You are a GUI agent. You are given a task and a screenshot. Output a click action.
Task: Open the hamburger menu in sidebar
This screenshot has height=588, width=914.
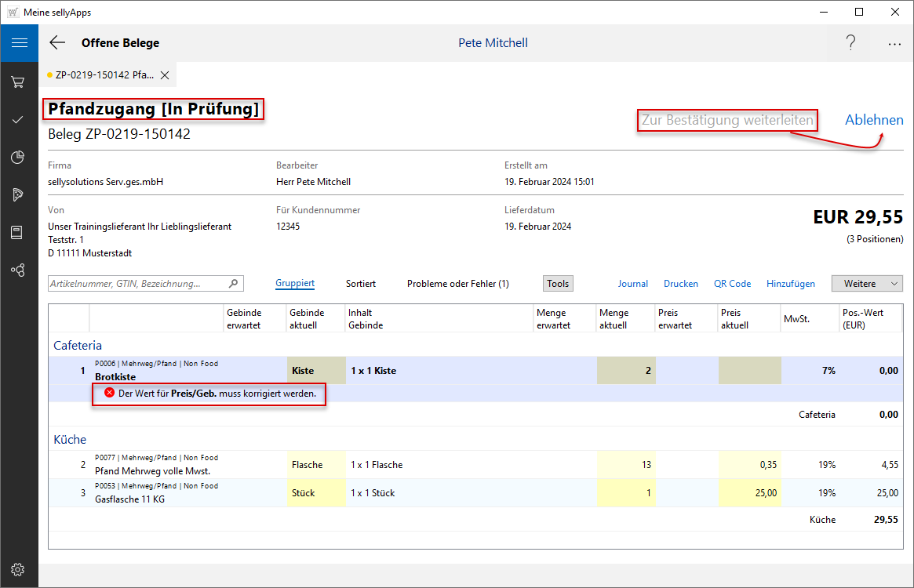point(19,43)
